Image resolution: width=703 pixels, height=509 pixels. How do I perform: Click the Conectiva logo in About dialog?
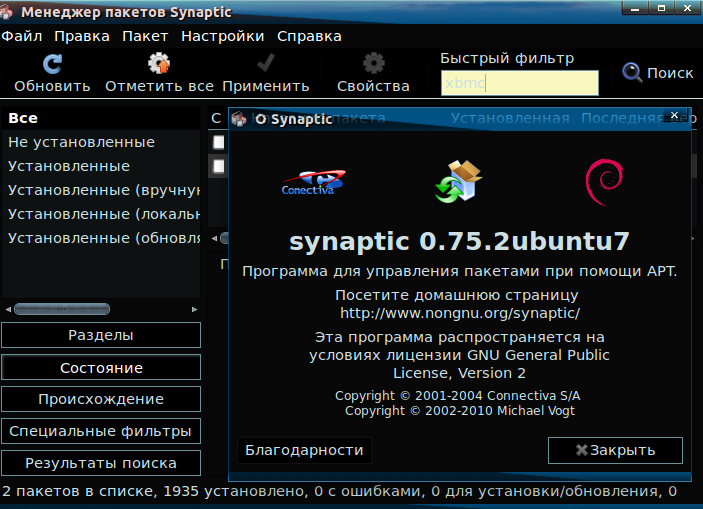313,183
